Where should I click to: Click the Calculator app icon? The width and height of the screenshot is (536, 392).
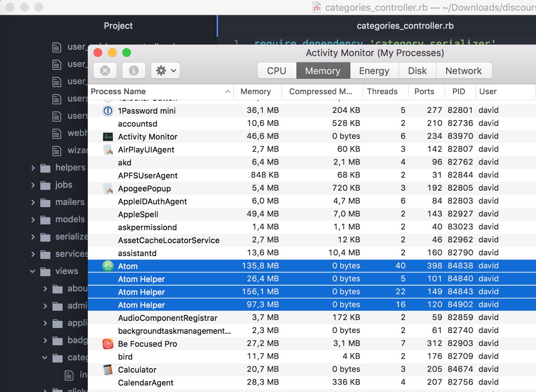pyautogui.click(x=108, y=370)
